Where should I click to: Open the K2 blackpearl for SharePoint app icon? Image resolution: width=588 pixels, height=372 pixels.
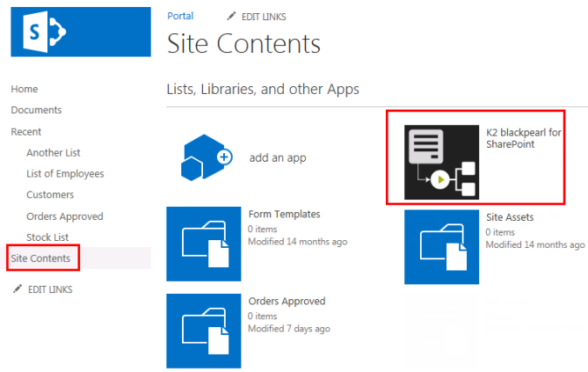(441, 162)
